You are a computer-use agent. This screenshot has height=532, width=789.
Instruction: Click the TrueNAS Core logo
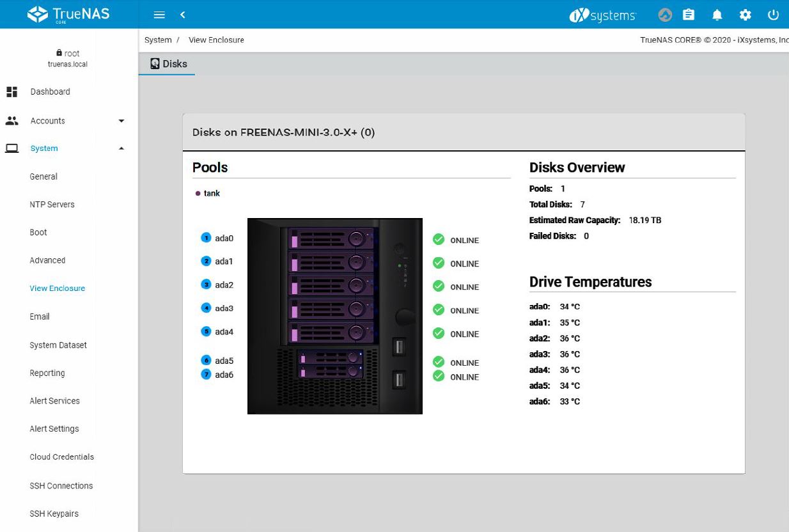pos(69,14)
